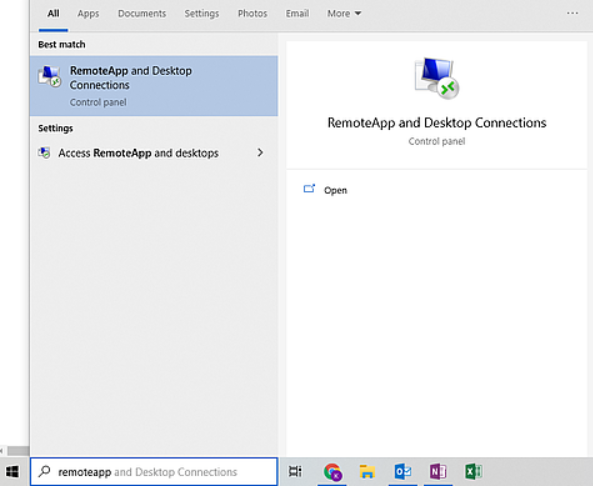Open the Windows Start button
Image resolution: width=593 pixels, height=486 pixels.
click(x=12, y=471)
